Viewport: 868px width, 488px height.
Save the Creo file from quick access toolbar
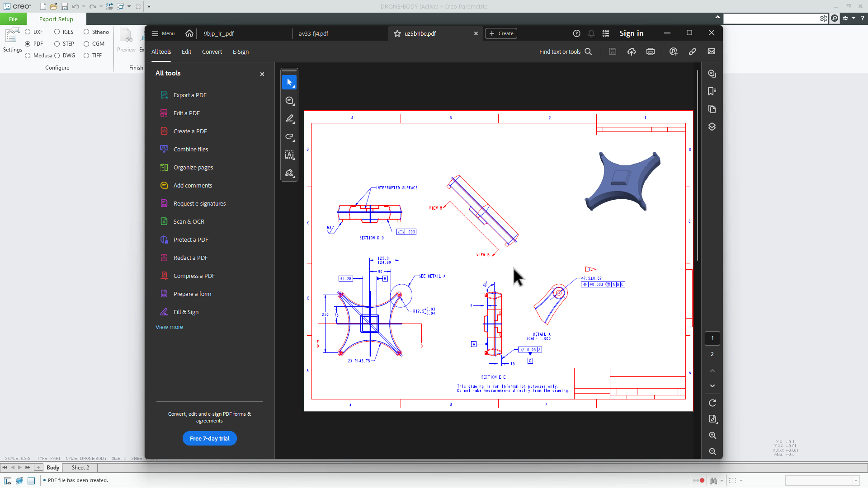tap(65, 6)
